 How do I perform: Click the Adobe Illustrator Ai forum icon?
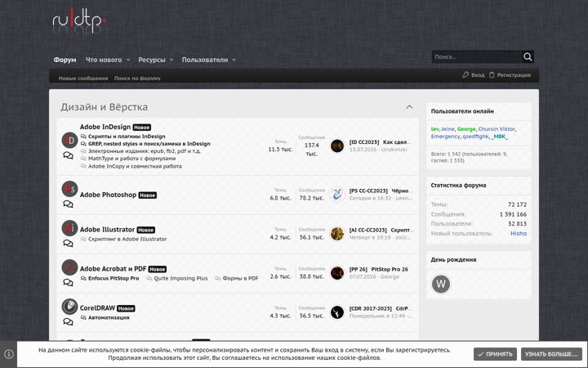[x=69, y=228]
